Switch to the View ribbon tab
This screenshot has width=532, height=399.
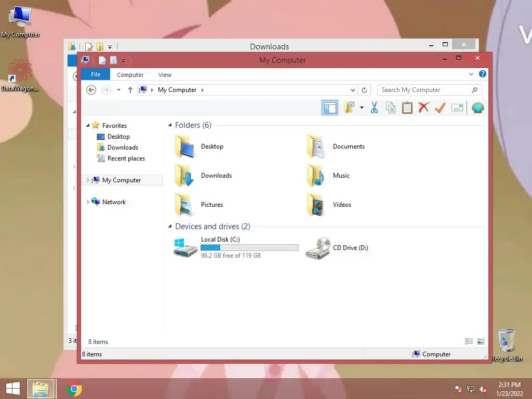point(165,75)
